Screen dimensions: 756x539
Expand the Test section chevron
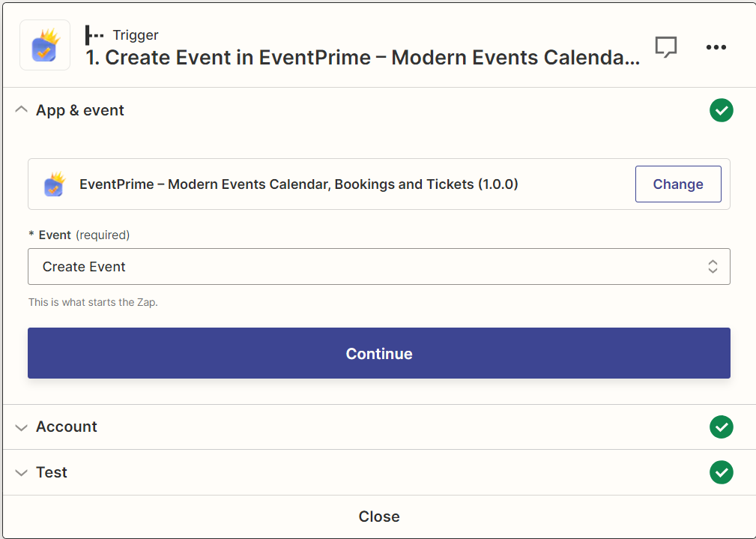[x=21, y=473]
